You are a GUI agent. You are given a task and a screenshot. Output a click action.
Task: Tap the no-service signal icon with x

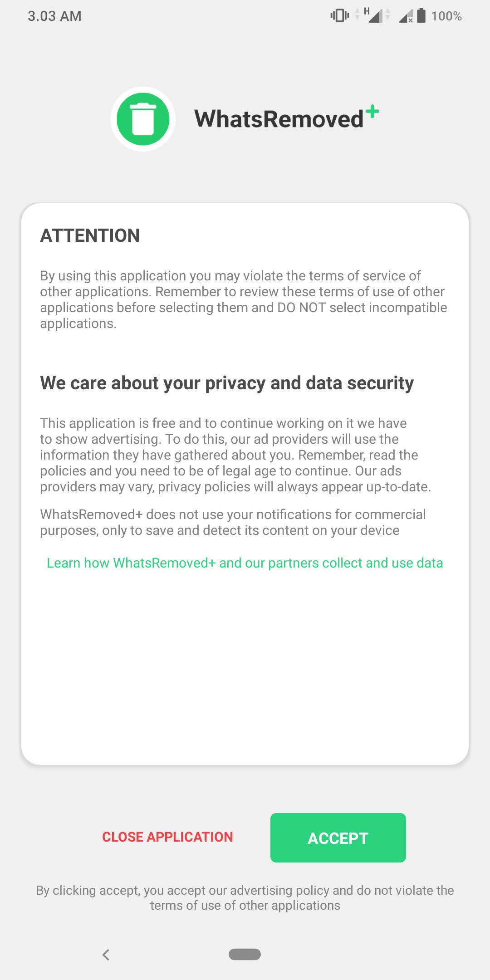(406, 17)
